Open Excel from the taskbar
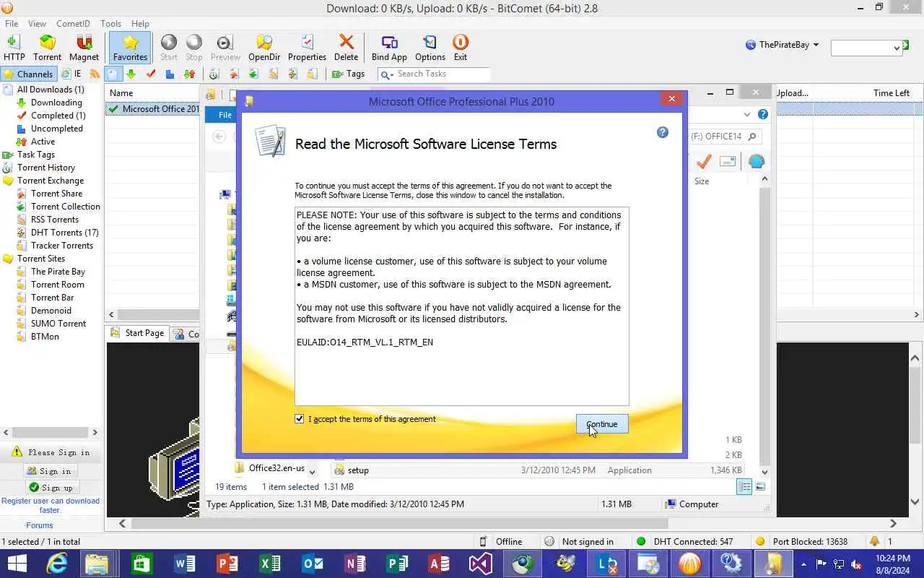This screenshot has height=578, width=924. tap(269, 564)
